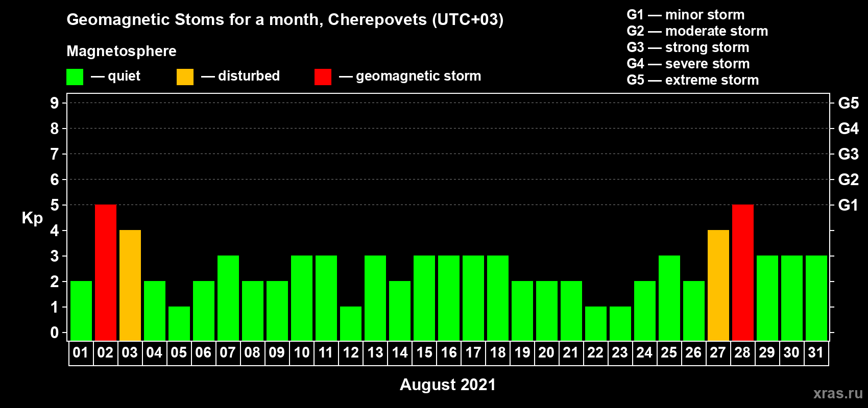868x408 pixels.
Task: Click date label 13 on the axis
Action: [x=375, y=352]
